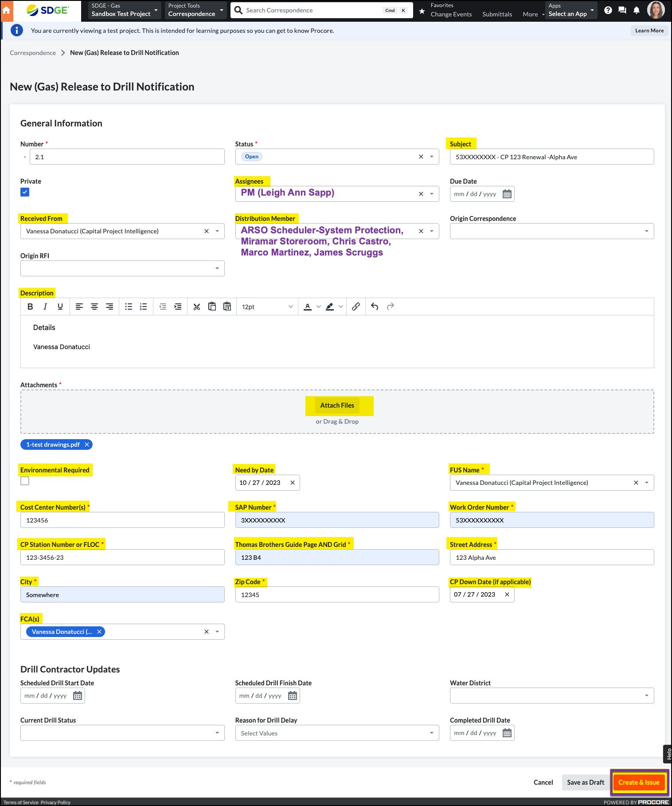Click the Undo arrow in editor toolbar
The height and width of the screenshot is (806, 672).
click(x=375, y=307)
